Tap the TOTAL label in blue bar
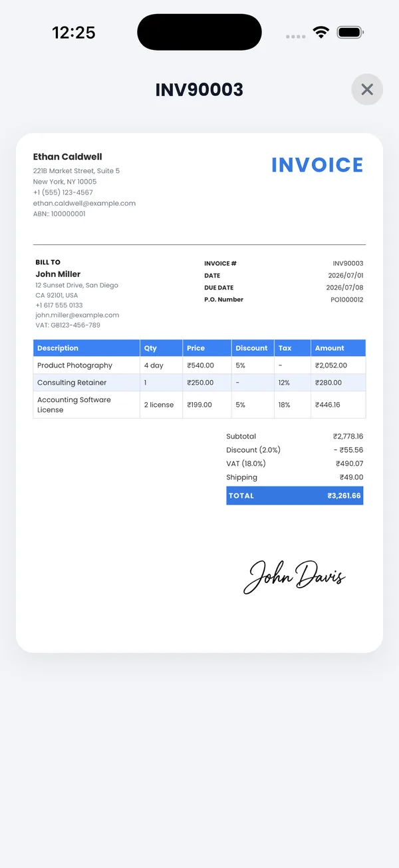Screen dimensions: 399x868 [x=241, y=496]
